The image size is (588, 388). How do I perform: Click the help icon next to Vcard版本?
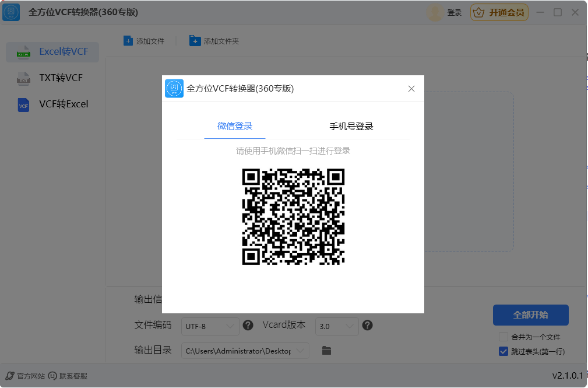(367, 326)
